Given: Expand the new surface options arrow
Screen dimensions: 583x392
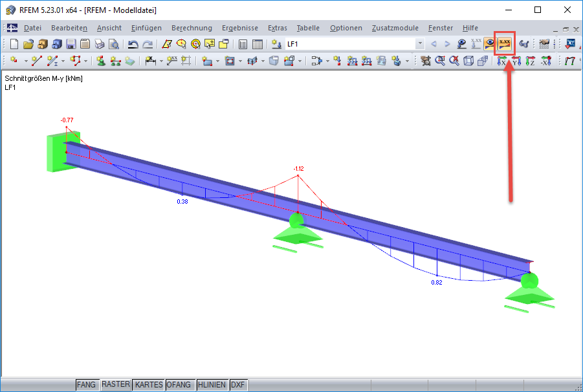Looking at the screenshot, I should click(217, 61).
